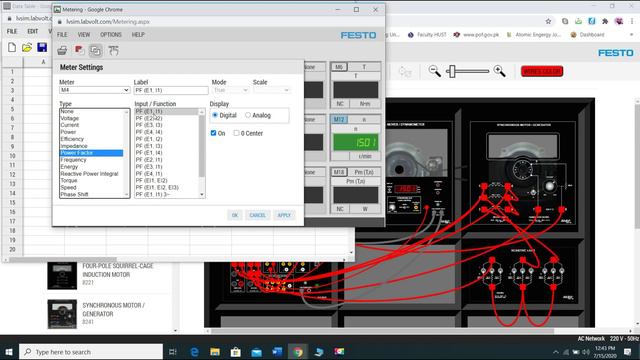Open OPTIONS menu in Metering window
Image resolution: width=640 pixels, height=360 pixels.
(111, 35)
